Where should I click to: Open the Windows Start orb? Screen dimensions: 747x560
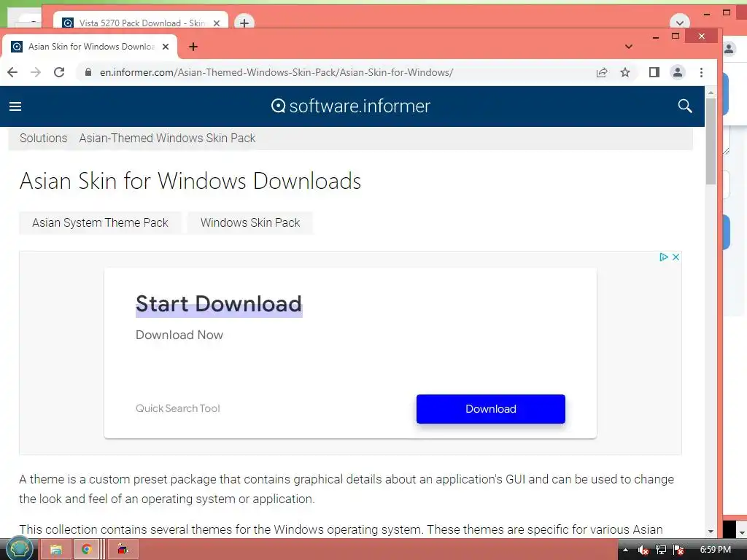tap(19, 549)
